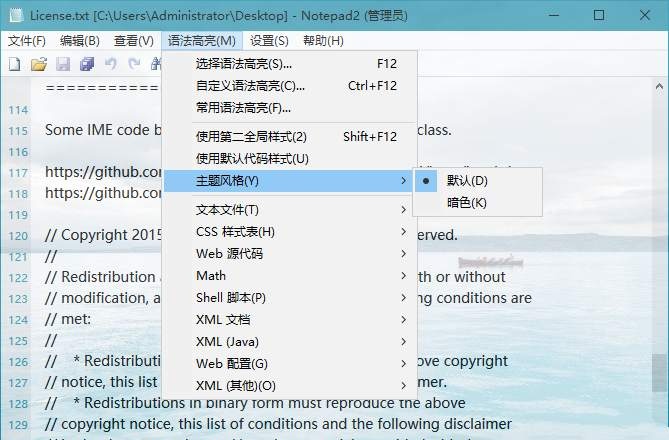Click the github URL on line 118
Image resolution: width=669 pixels, height=440 pixels.
point(103,193)
